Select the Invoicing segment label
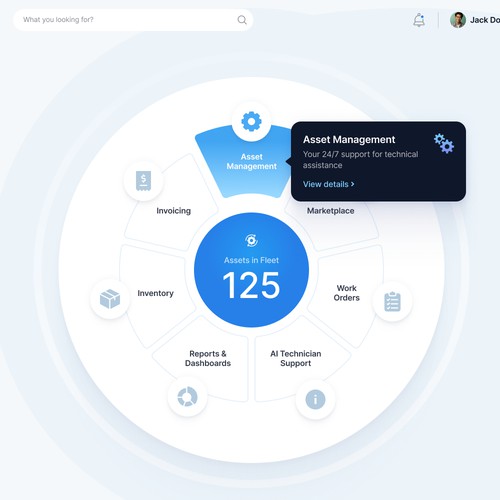 (174, 211)
